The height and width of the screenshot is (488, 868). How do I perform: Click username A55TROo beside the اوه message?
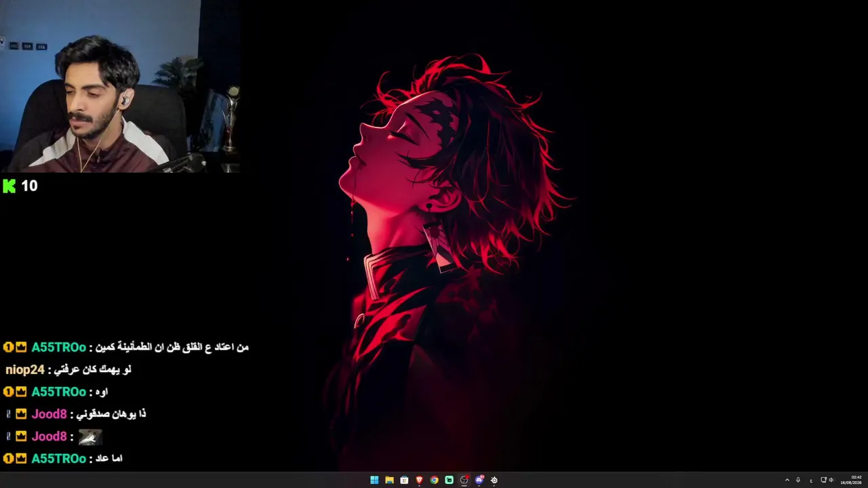click(59, 392)
